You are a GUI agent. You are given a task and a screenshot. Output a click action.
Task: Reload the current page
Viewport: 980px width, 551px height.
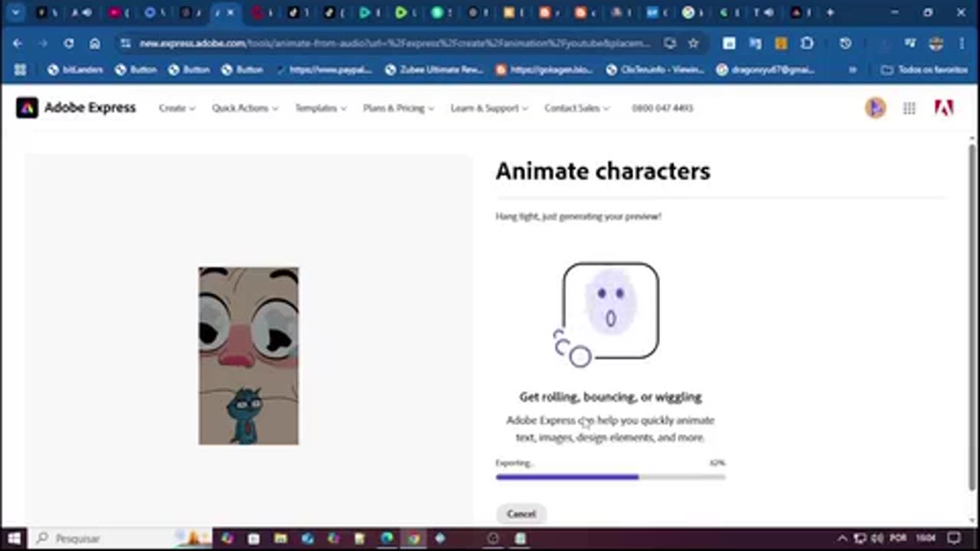(x=69, y=44)
